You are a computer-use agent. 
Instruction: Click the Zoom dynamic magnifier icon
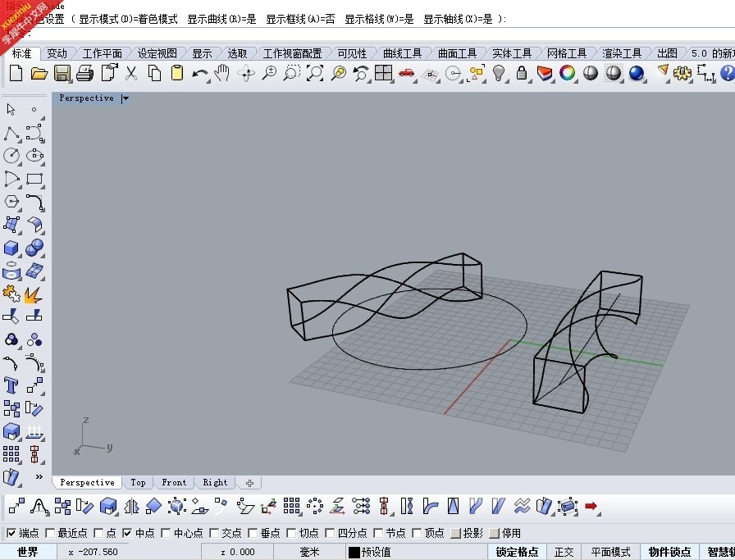[x=269, y=73]
